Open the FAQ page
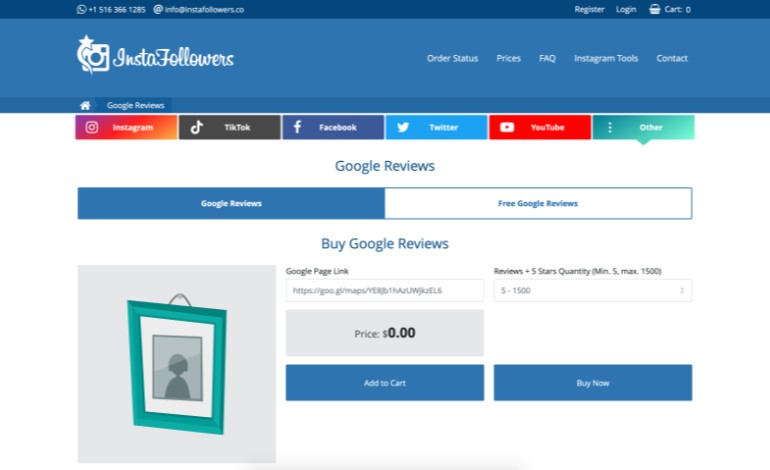 [547, 58]
